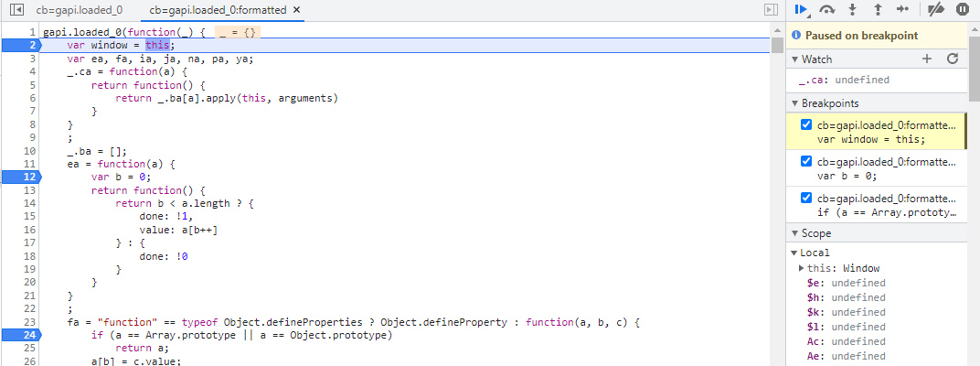Toggle pause on exceptions
980x366 pixels.
[x=962, y=9]
